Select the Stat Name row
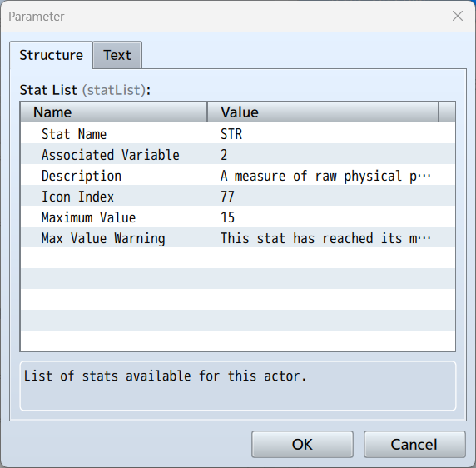This screenshot has height=468, width=476. tap(238, 133)
